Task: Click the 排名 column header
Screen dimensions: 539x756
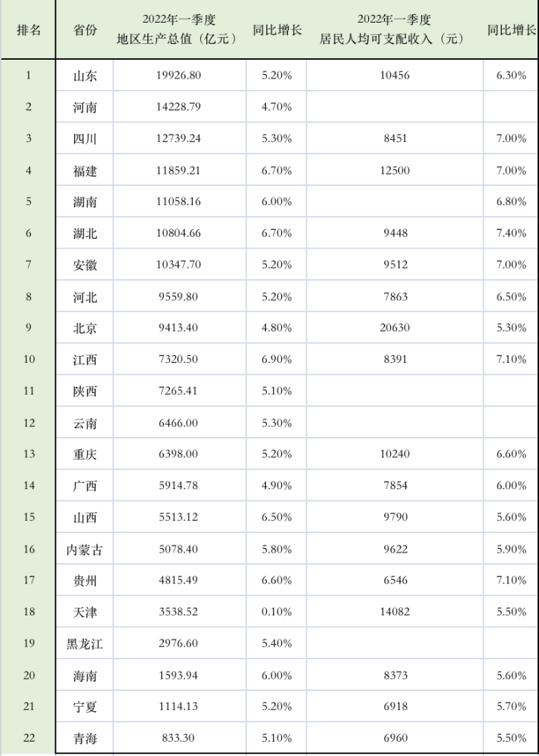Action: (29, 30)
